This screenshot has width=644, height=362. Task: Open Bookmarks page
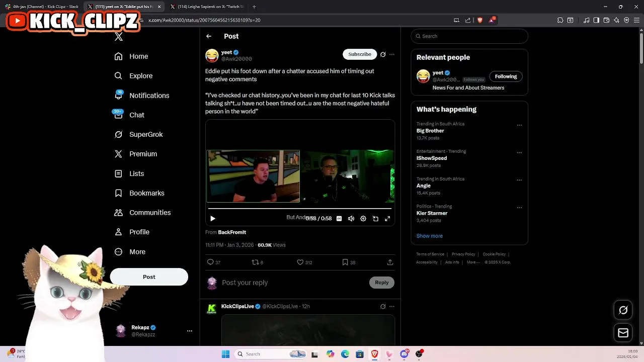139,193
